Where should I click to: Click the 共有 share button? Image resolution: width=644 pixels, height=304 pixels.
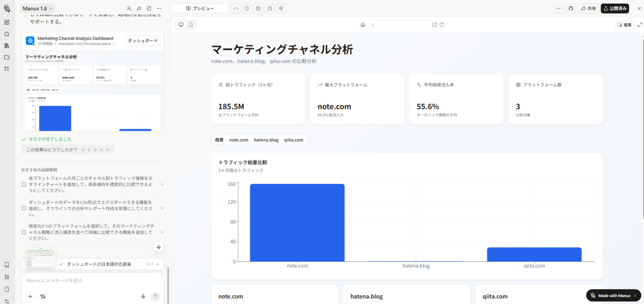tap(588, 8)
